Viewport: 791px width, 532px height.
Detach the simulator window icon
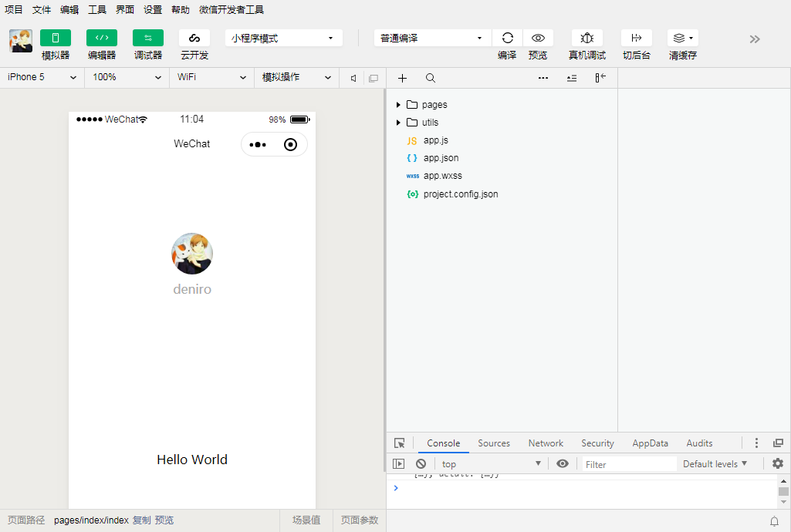pos(374,78)
